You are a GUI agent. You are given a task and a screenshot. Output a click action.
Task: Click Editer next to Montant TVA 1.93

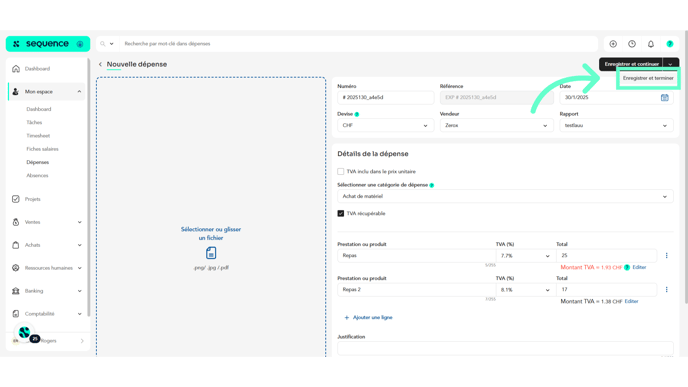639,267
